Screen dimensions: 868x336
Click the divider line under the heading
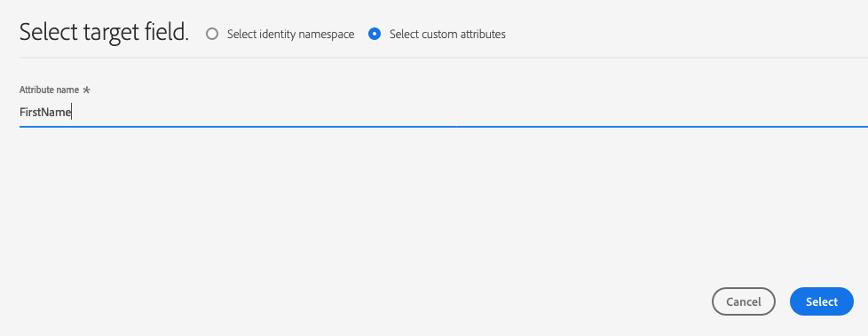click(x=444, y=58)
